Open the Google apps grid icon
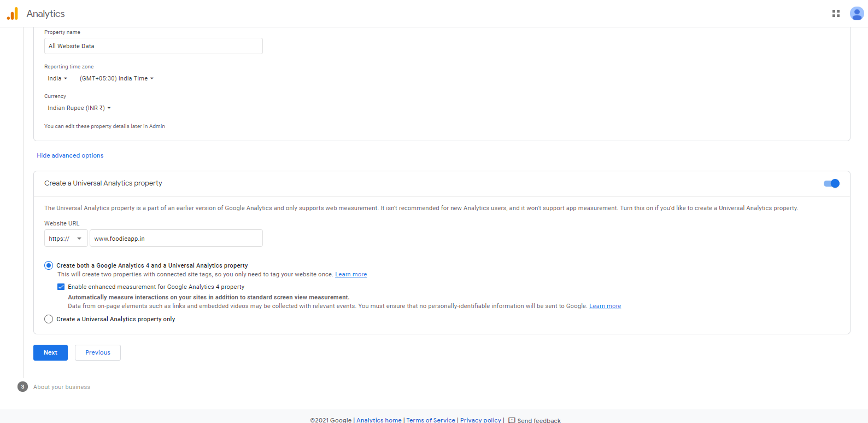 coord(836,14)
